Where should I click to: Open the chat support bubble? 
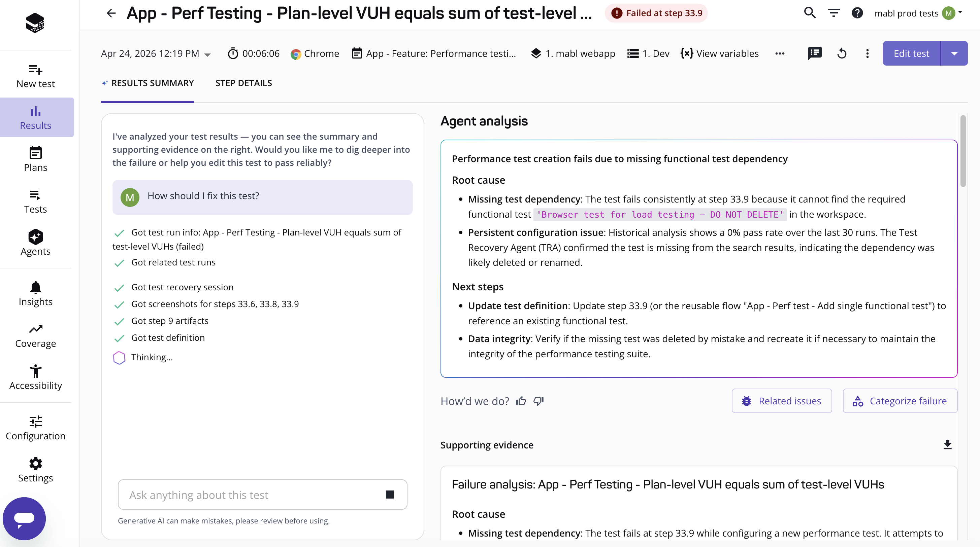point(24,518)
